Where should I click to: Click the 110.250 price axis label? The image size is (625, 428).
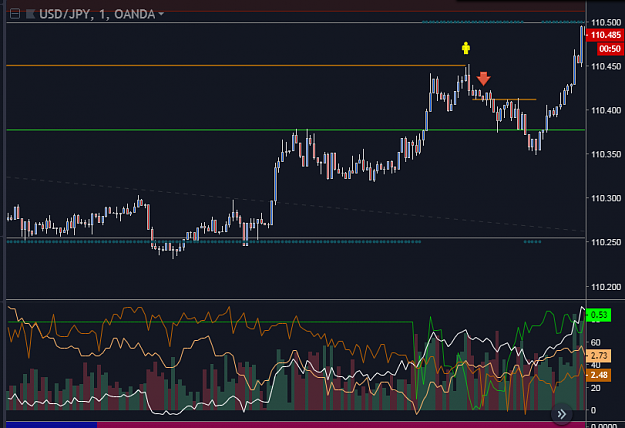[606, 242]
